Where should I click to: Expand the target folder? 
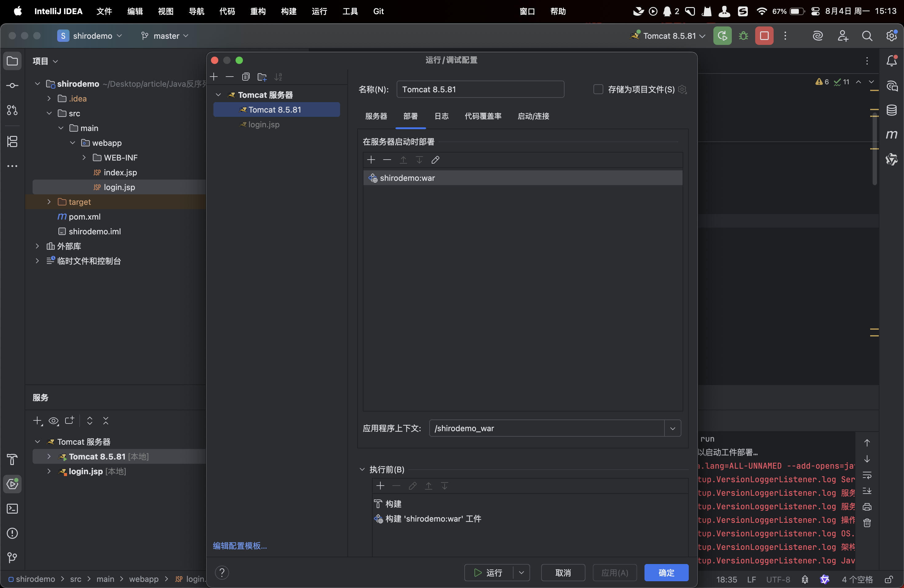click(49, 202)
